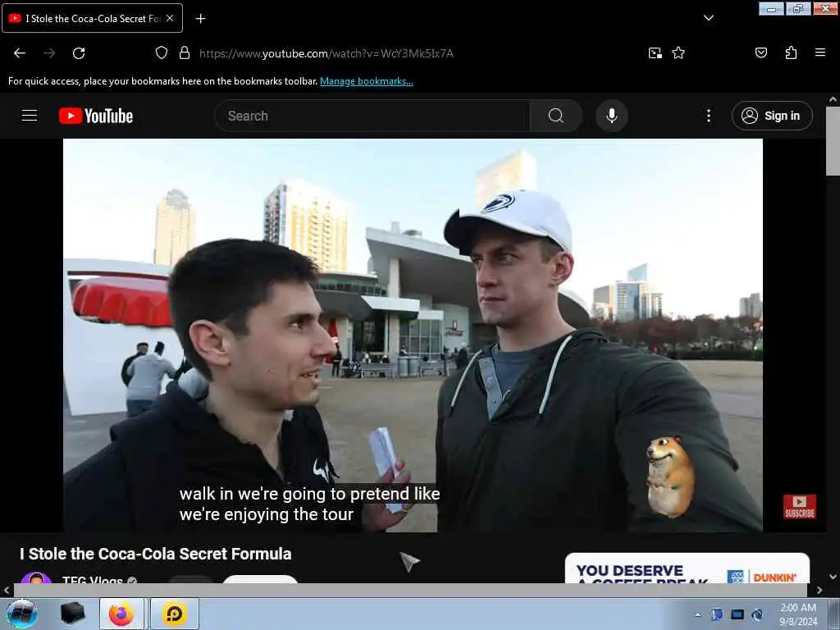Expand the list all tabs chevron

tap(708, 18)
